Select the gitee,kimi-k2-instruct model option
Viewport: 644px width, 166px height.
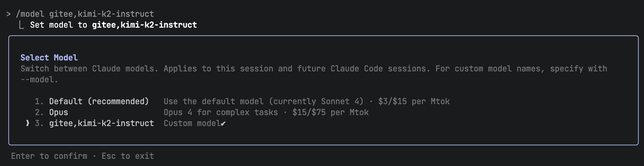tap(101, 123)
